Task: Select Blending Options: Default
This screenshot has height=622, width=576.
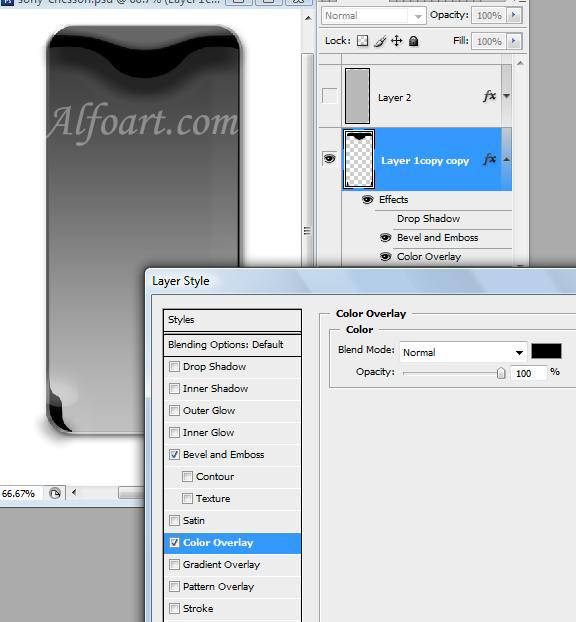Action: point(232,344)
